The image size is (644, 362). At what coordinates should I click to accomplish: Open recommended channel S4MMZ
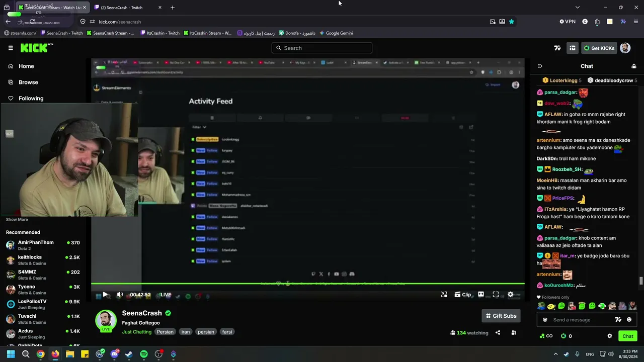click(43, 275)
